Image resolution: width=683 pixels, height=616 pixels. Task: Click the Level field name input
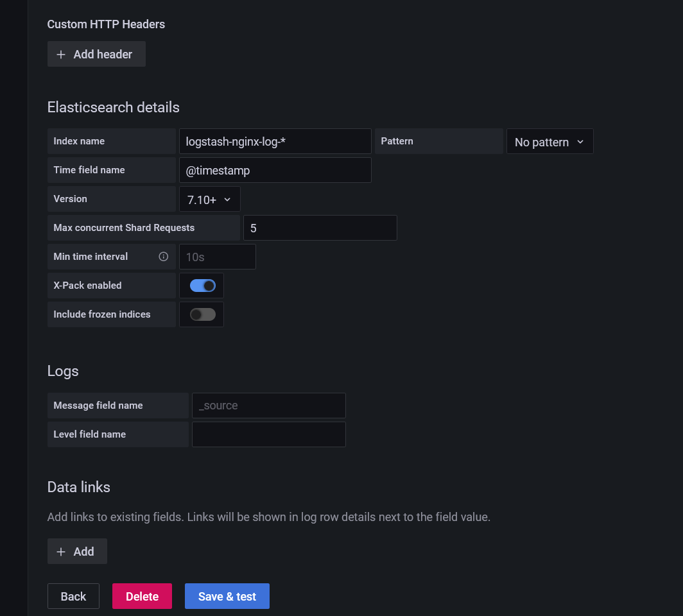(x=268, y=434)
